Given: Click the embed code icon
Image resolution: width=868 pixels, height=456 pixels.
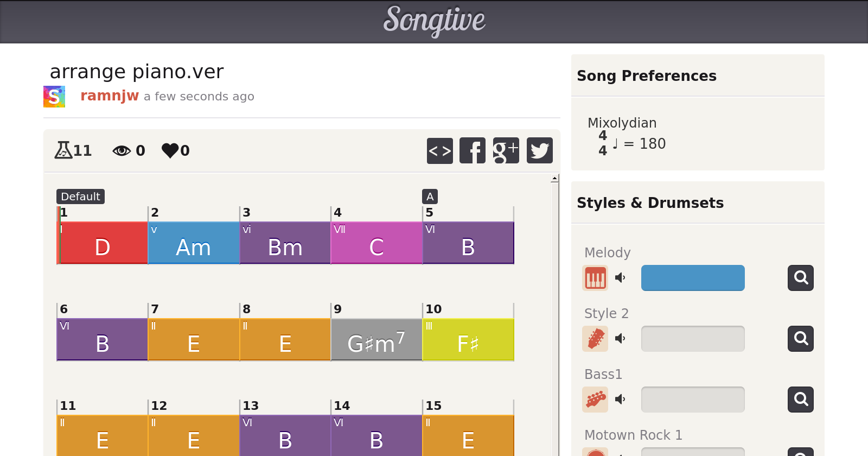Looking at the screenshot, I should click(x=439, y=150).
